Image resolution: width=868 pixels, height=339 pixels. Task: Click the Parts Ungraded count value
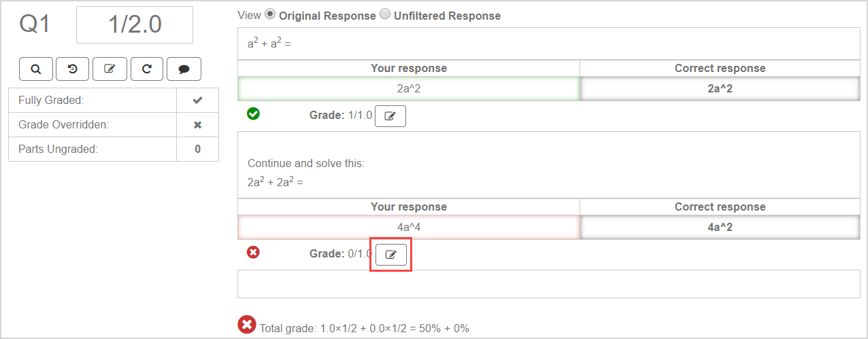tap(197, 149)
